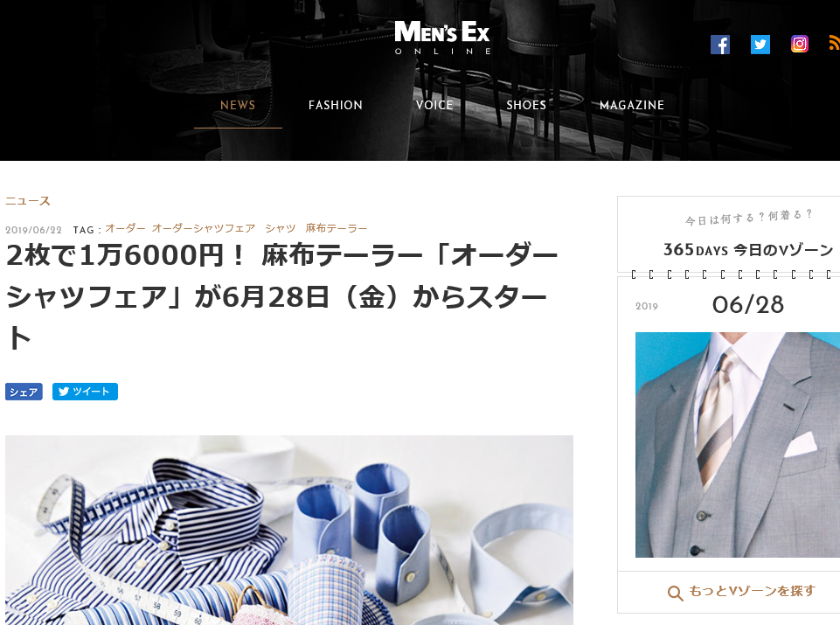
Task: View the gray suit V-zone photo
Action: (x=738, y=445)
